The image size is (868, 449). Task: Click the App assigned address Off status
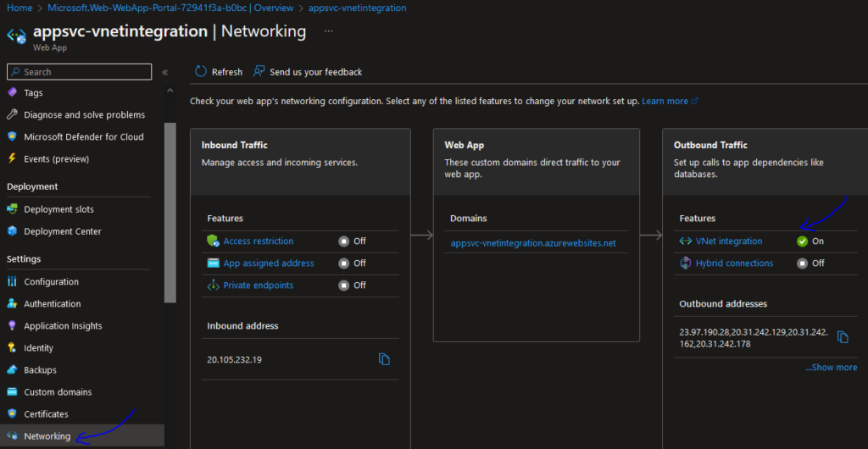pyautogui.click(x=352, y=263)
